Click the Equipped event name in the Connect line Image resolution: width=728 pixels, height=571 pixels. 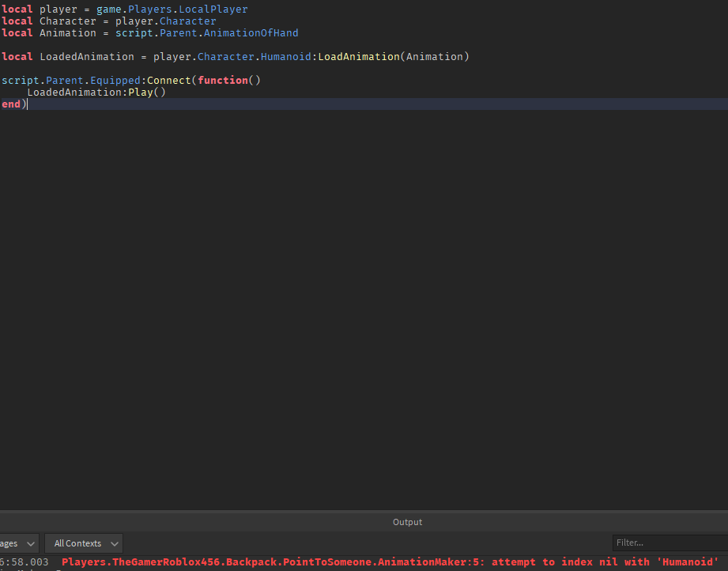point(115,80)
